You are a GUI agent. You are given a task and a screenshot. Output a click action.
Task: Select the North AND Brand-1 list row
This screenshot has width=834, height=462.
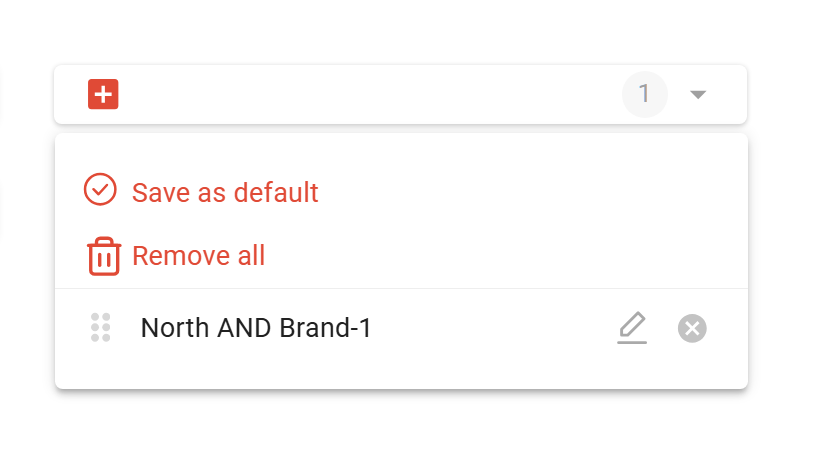(401, 328)
